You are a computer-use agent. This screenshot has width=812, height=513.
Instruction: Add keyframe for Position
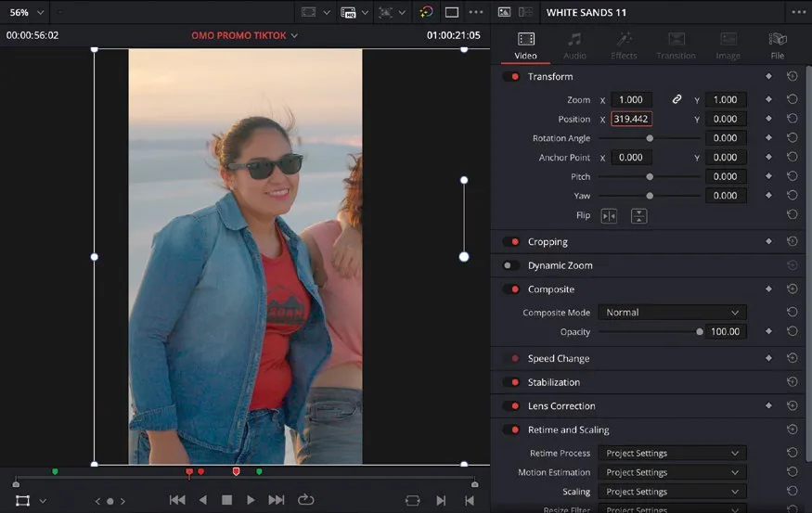tap(768, 119)
